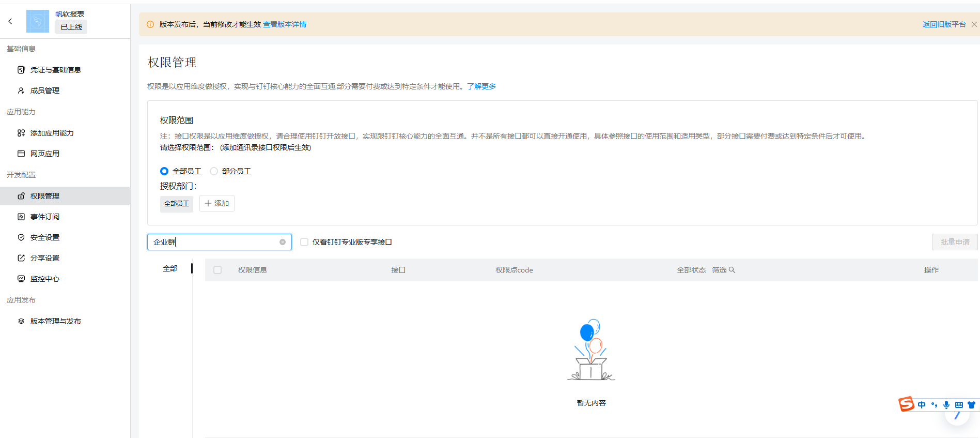
Task: Click the 网页应用 window icon
Action: pos(21,154)
